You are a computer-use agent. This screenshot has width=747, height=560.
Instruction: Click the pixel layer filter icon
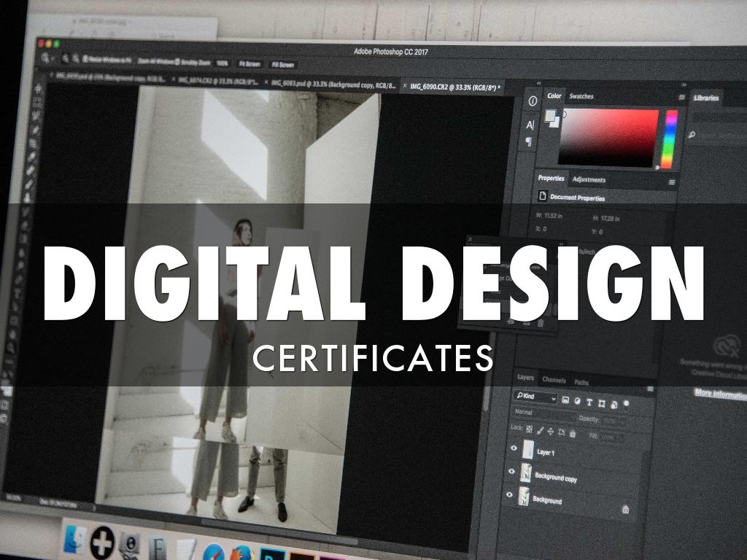[565, 400]
